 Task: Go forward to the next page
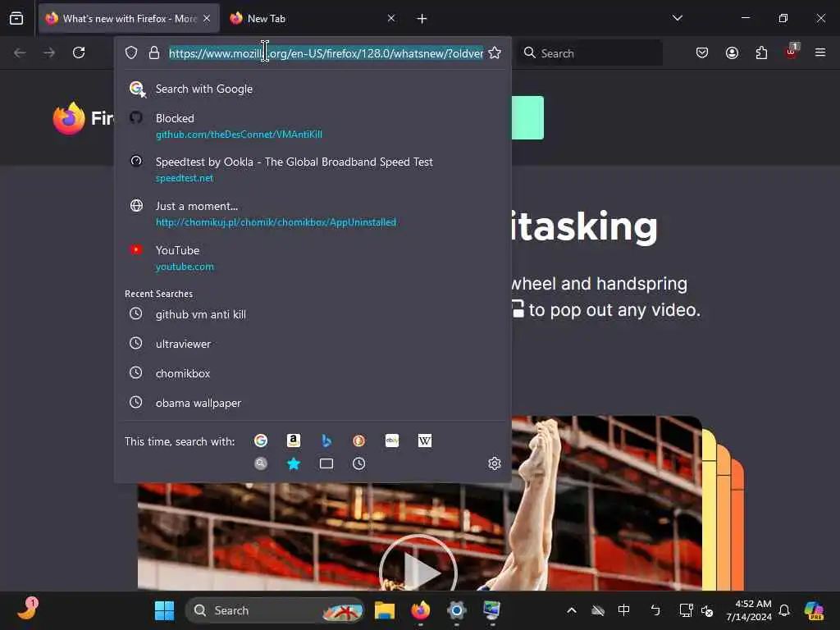pos(49,52)
